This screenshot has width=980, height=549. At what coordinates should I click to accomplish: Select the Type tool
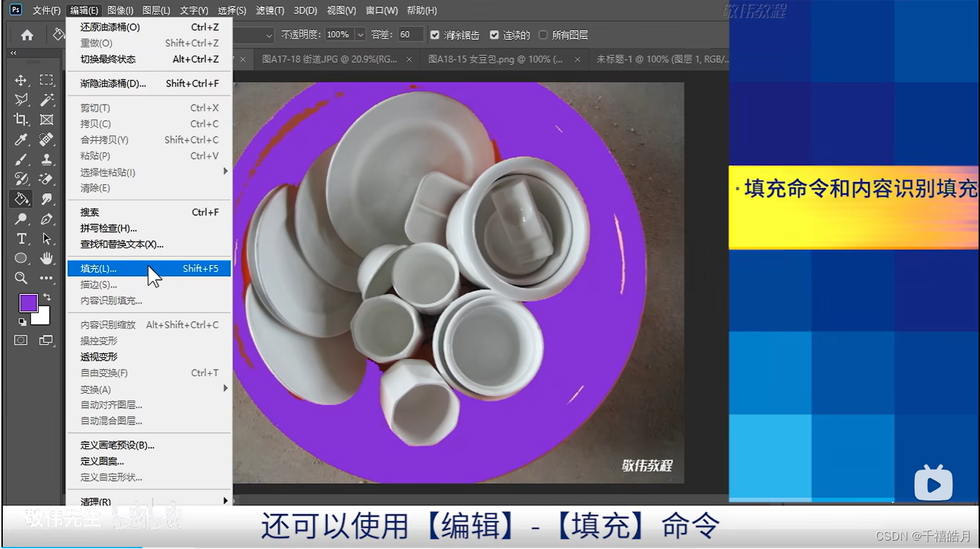tap(21, 238)
